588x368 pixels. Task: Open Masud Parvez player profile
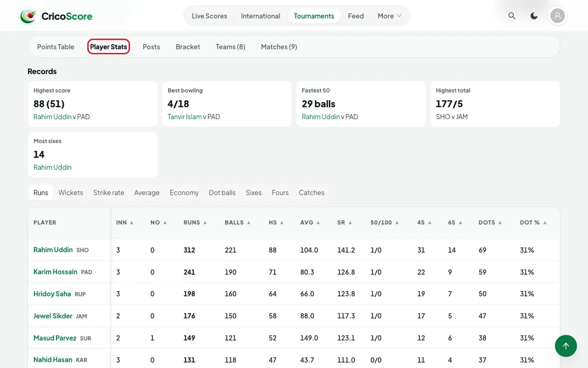[x=55, y=338]
